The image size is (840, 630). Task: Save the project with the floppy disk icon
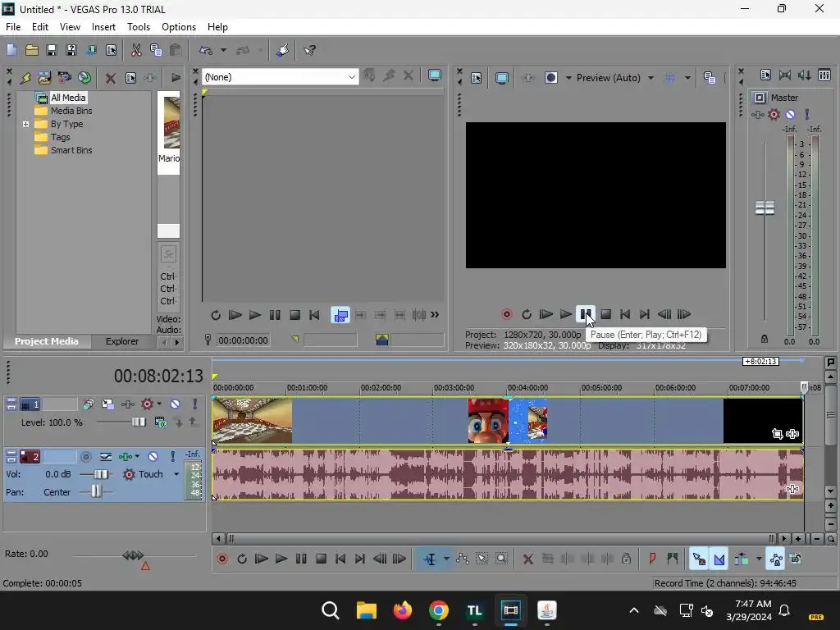coord(52,50)
